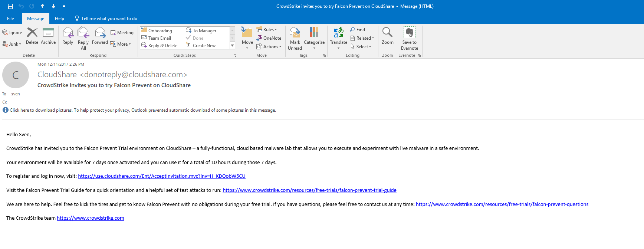Click the Reply All icon

pyautogui.click(x=83, y=37)
